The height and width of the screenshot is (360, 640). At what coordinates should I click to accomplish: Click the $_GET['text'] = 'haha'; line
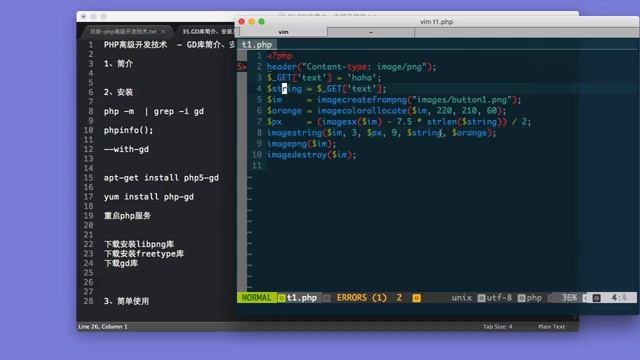pyautogui.click(x=324, y=78)
